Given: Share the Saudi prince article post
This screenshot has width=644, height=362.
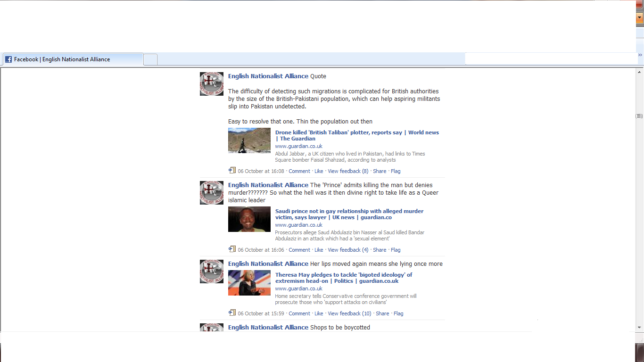Looking at the screenshot, I should click(380, 250).
